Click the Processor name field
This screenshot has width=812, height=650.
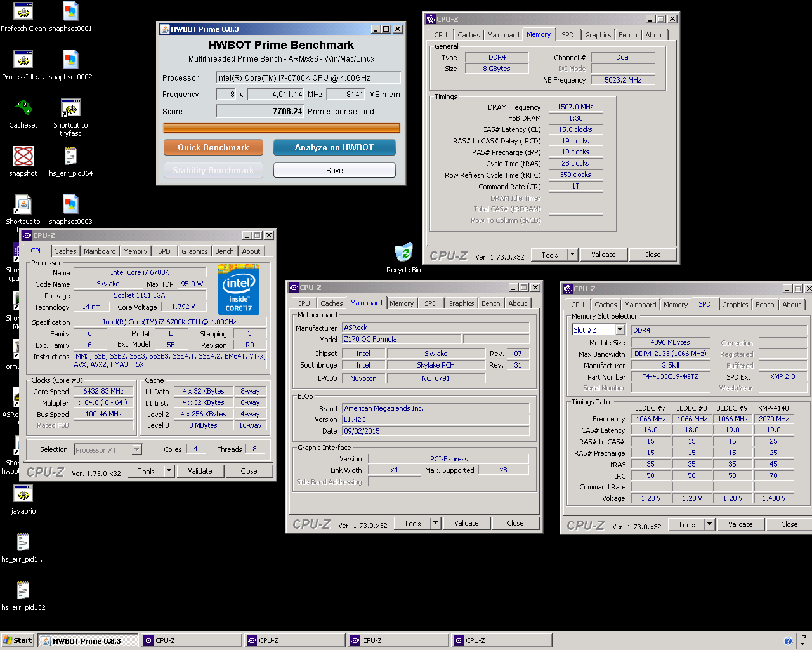pyautogui.click(x=308, y=77)
